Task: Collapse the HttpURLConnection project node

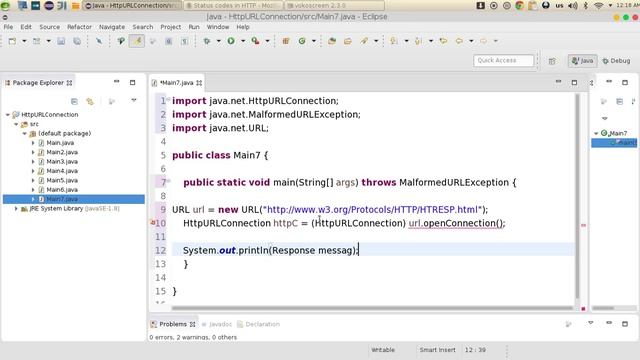Action: click(8, 115)
